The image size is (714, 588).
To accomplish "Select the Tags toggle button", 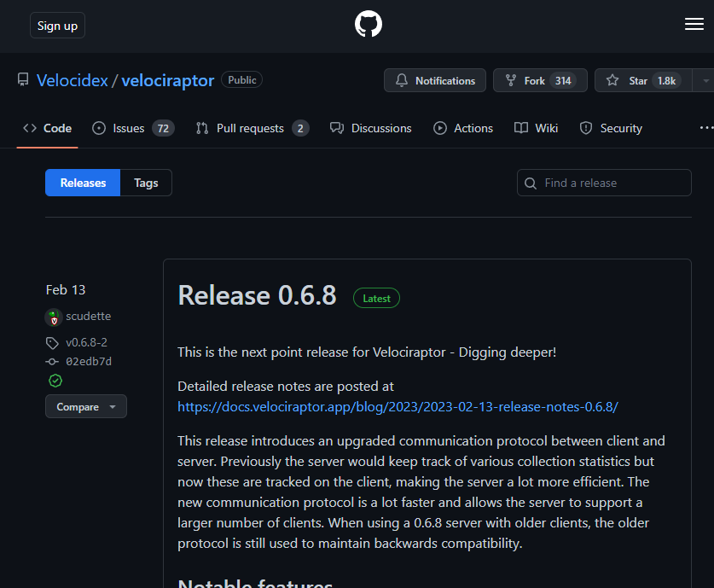I will 146,183.
